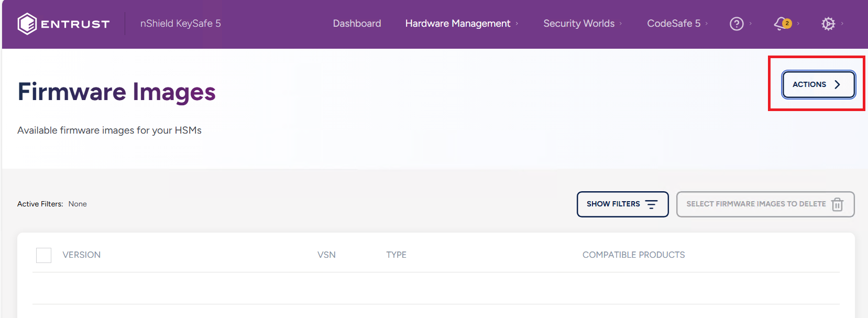
Task: Click the Firmware Images page heading
Action: point(116,92)
